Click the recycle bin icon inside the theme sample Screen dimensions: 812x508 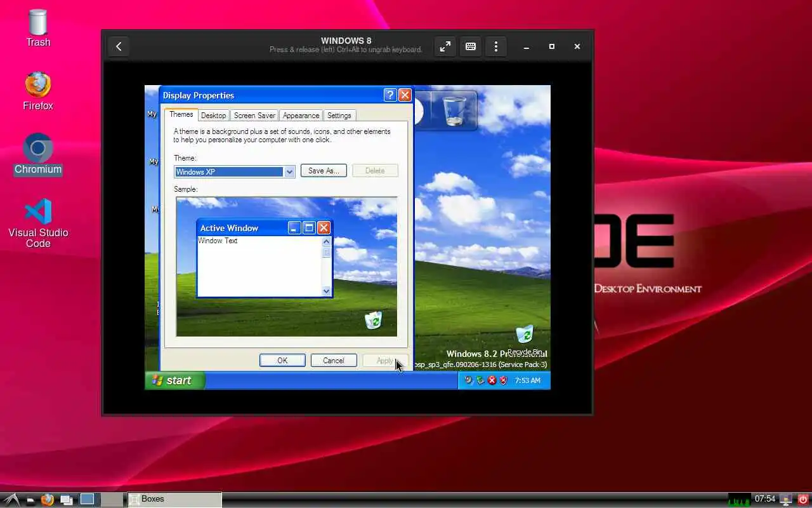374,320
